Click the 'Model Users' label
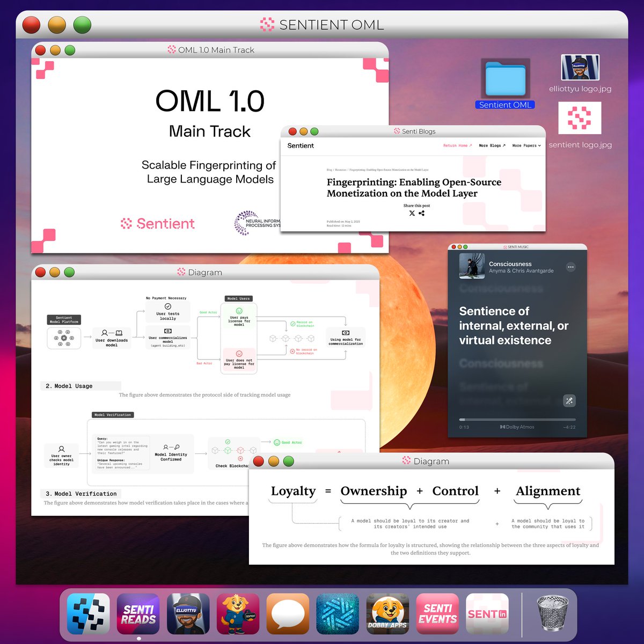 coord(238,298)
